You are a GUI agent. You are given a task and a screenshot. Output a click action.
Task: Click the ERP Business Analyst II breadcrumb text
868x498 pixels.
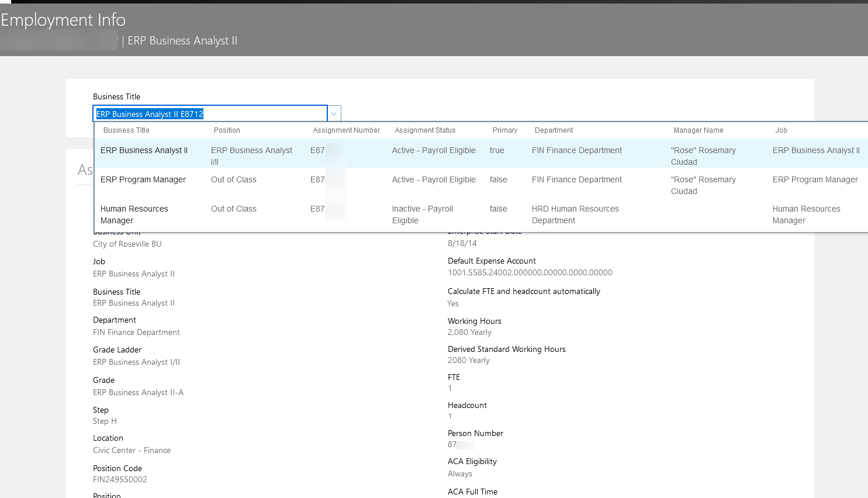tap(182, 40)
